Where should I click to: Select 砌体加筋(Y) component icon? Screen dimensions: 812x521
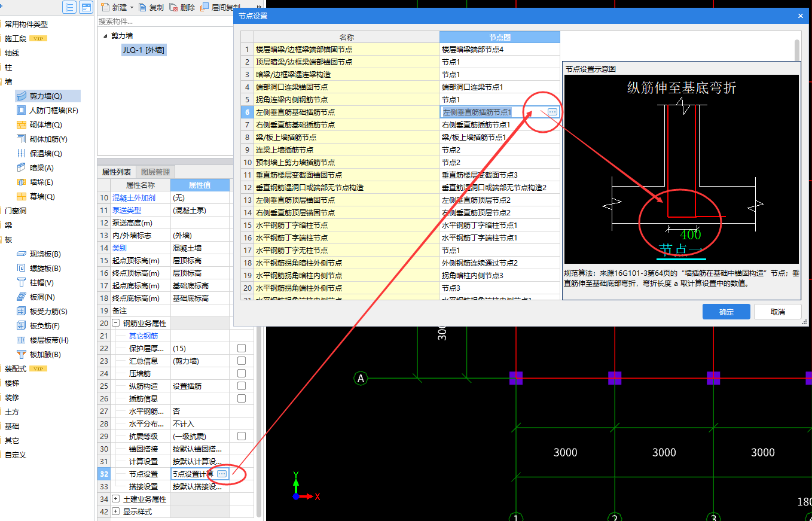tap(22, 139)
